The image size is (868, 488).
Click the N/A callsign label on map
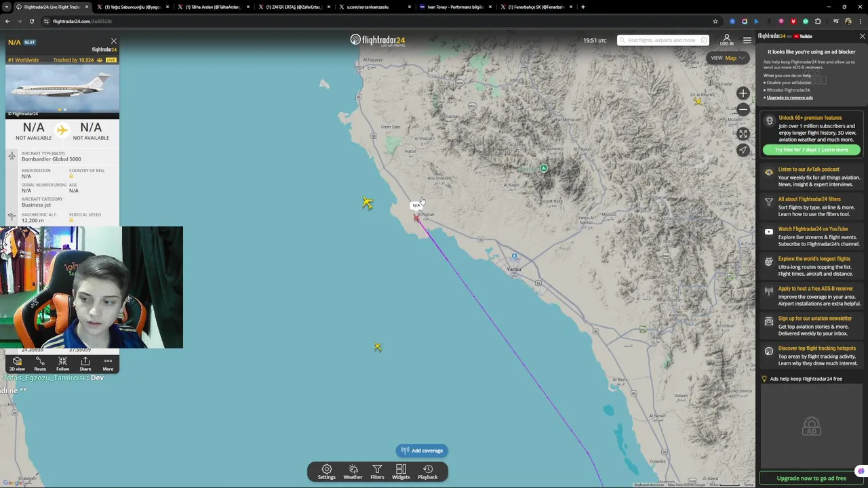[416, 205]
